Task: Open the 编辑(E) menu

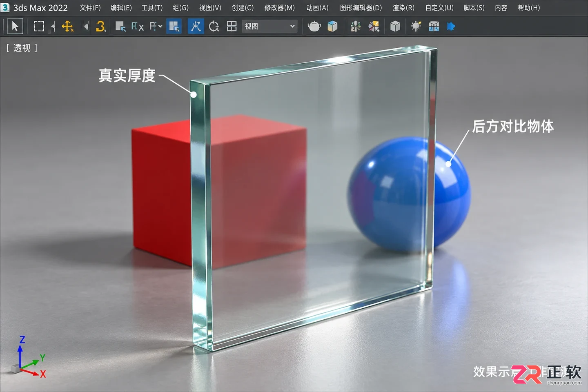Action: click(121, 8)
